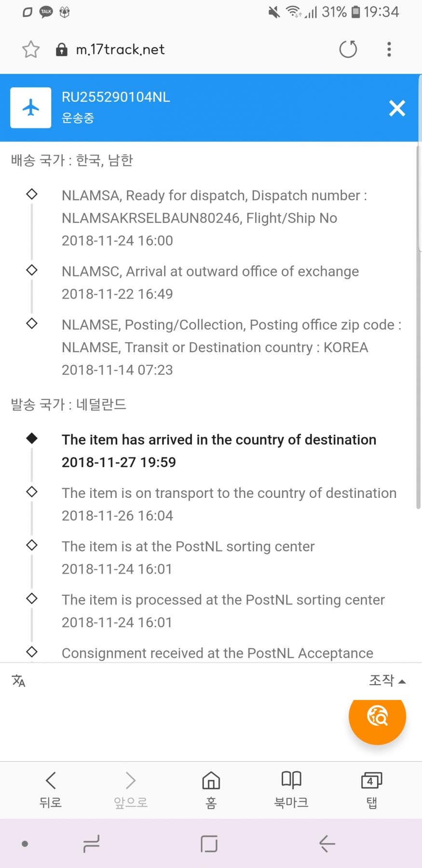The image size is (422, 868).
Task: Open browser home page 홈
Action: [x=211, y=789]
